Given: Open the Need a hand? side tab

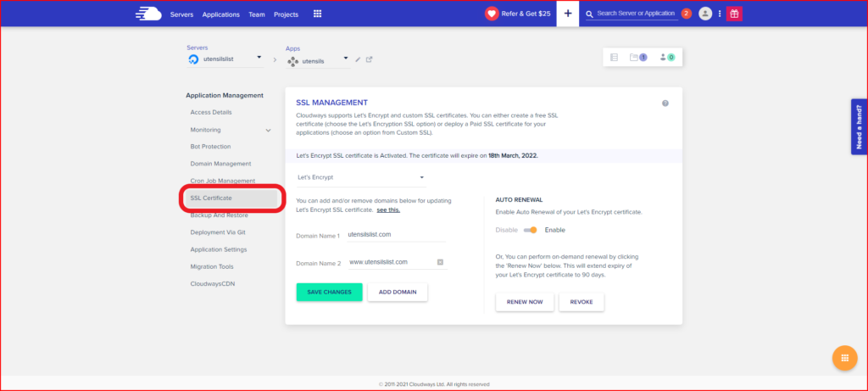Looking at the screenshot, I should tap(860, 127).
